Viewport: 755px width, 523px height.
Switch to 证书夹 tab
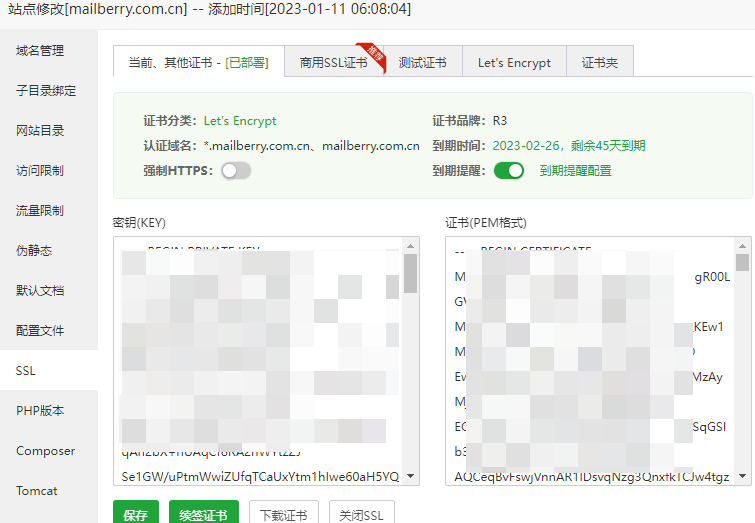[599, 62]
